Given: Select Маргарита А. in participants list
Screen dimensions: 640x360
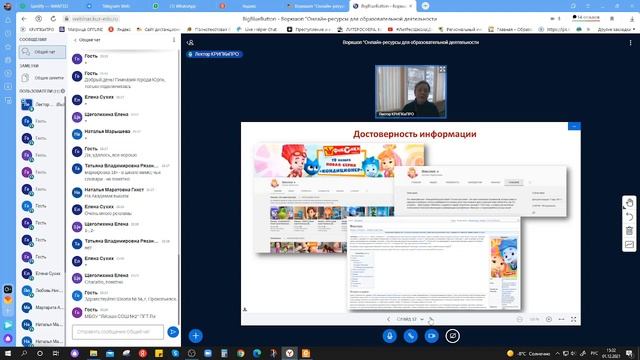Looking at the screenshot, I should coord(42,307).
